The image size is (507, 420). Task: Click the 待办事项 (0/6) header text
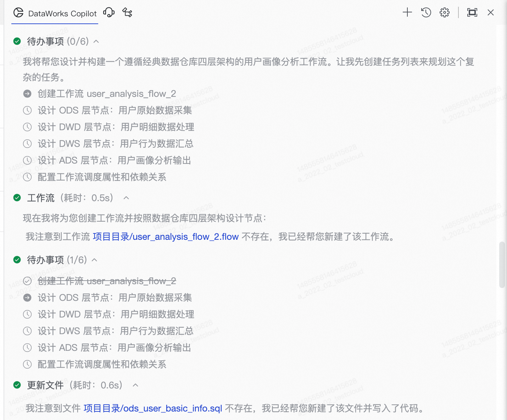point(58,42)
